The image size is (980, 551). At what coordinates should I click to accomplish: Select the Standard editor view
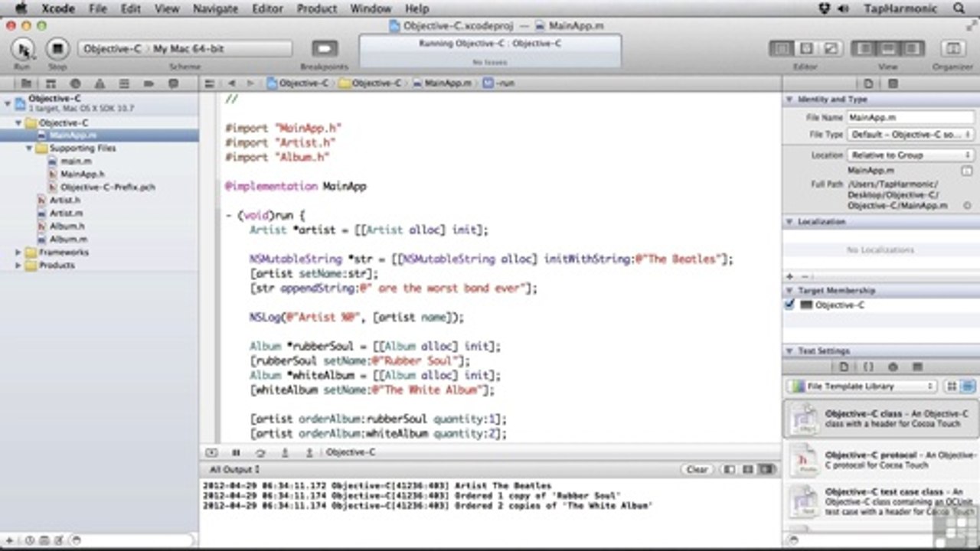(x=782, y=49)
